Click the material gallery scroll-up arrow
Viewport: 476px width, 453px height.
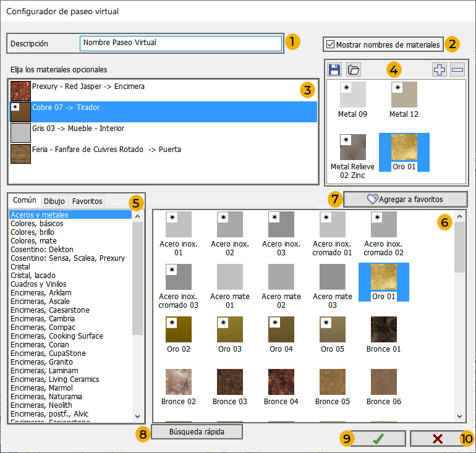[x=459, y=216]
